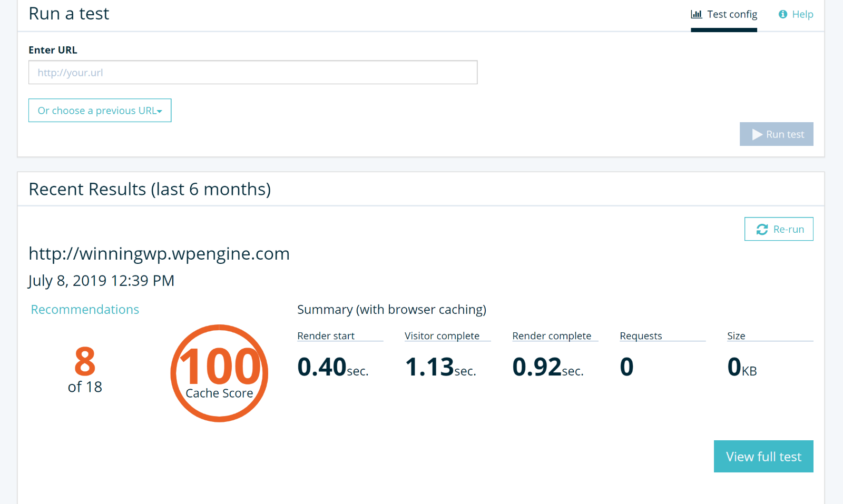Click the Re-run button label
Viewport: 843px width, 504px height.
pyautogui.click(x=789, y=229)
